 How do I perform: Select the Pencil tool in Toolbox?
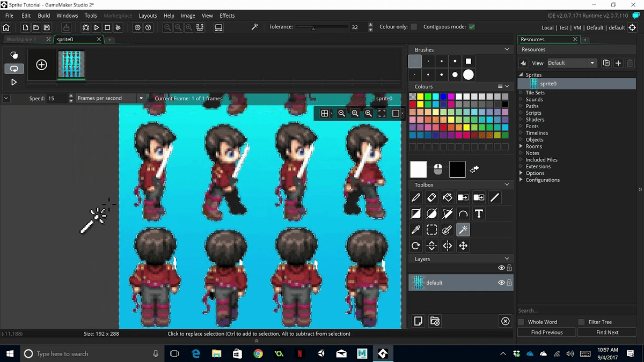point(416,198)
